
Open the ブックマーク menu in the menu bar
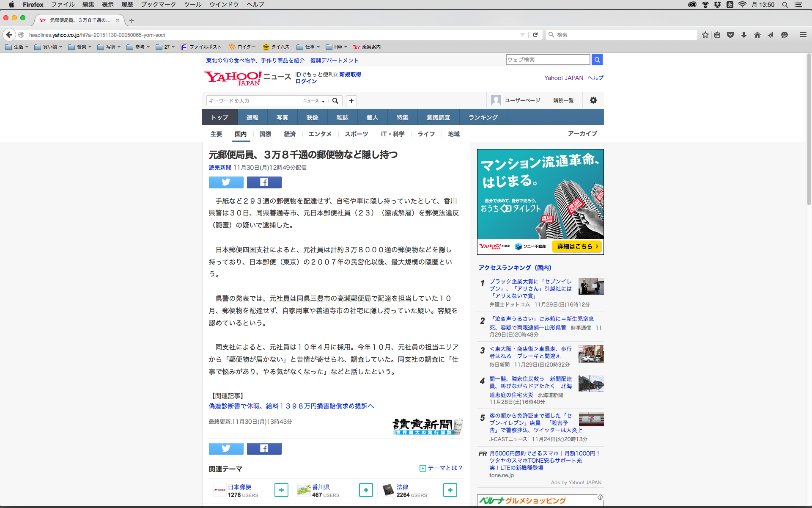(158, 5)
